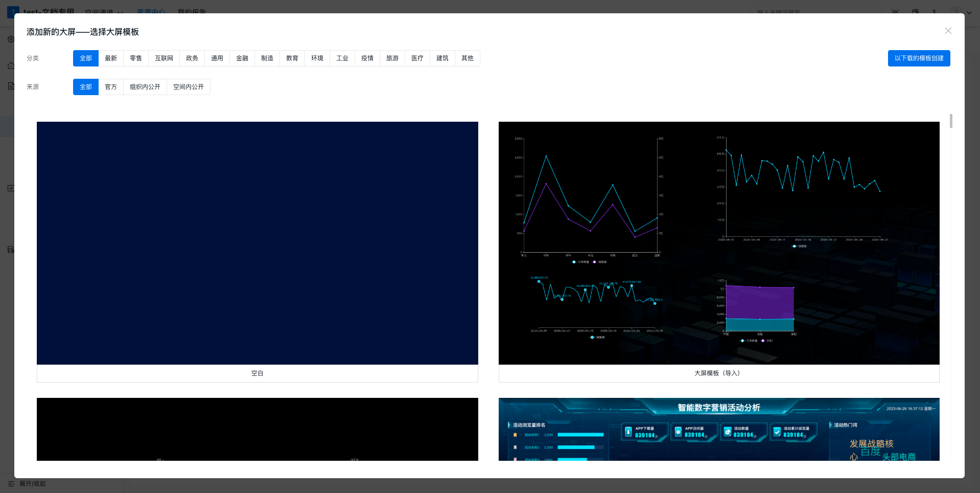Choose the 政务 category
This screenshot has height=493, width=980.
pyautogui.click(x=192, y=58)
